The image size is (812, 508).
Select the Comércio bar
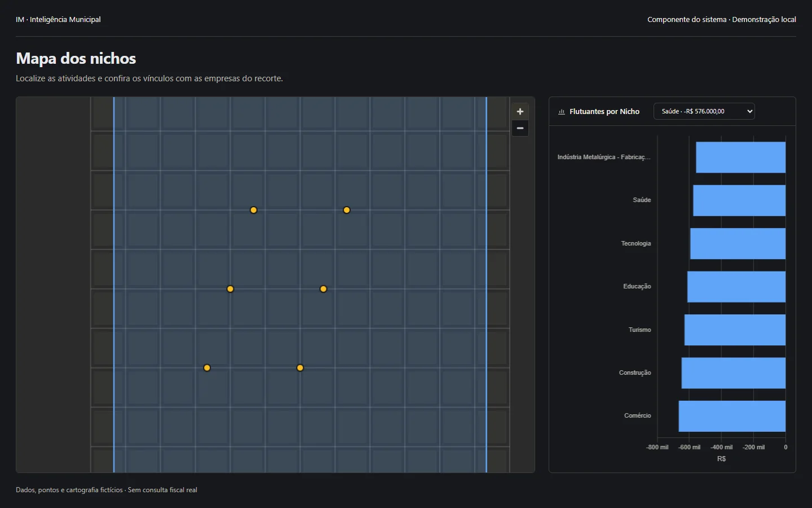click(x=732, y=416)
